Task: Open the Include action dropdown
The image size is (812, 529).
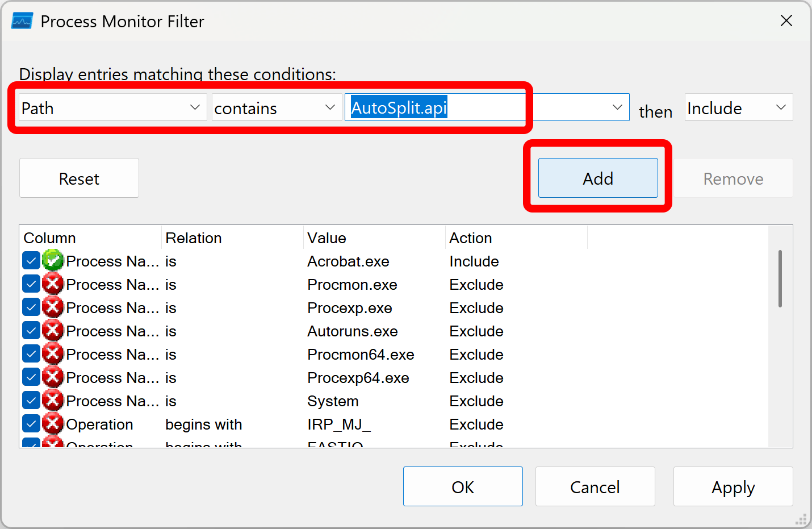Action: (x=782, y=107)
